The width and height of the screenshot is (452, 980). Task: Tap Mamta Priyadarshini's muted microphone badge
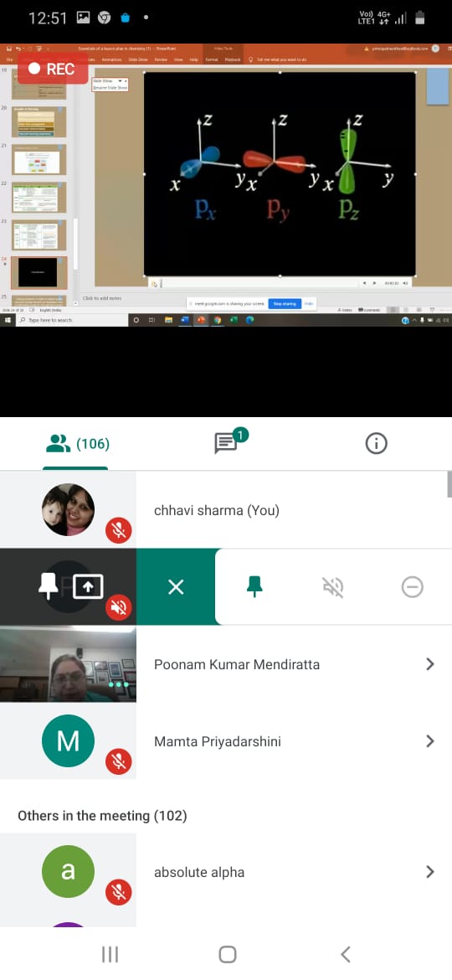coord(118,761)
